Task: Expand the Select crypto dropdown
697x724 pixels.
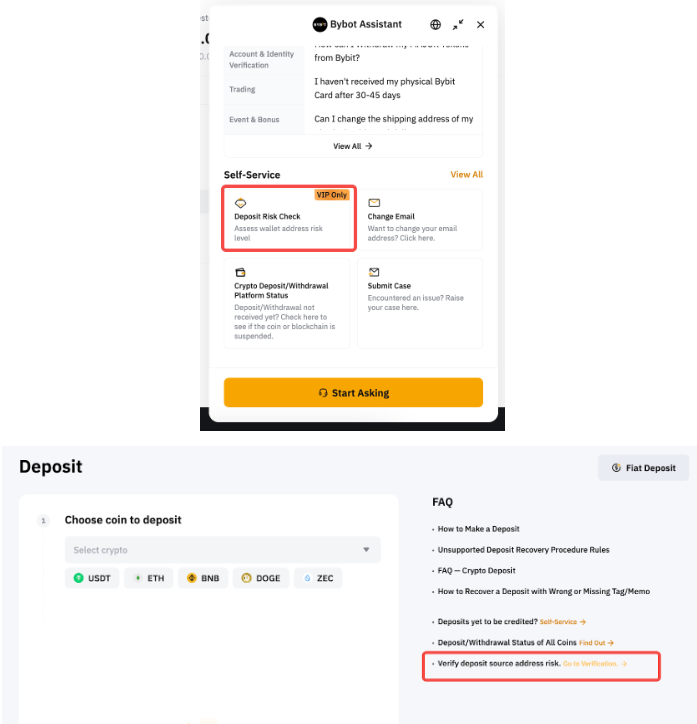Action: 222,550
